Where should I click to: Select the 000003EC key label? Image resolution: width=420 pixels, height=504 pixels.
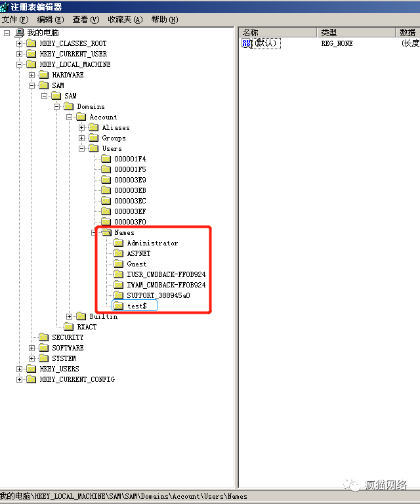pos(130,201)
